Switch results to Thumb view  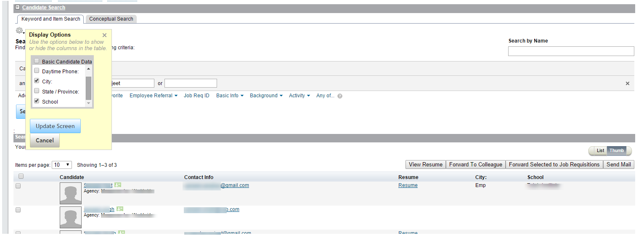(617, 151)
